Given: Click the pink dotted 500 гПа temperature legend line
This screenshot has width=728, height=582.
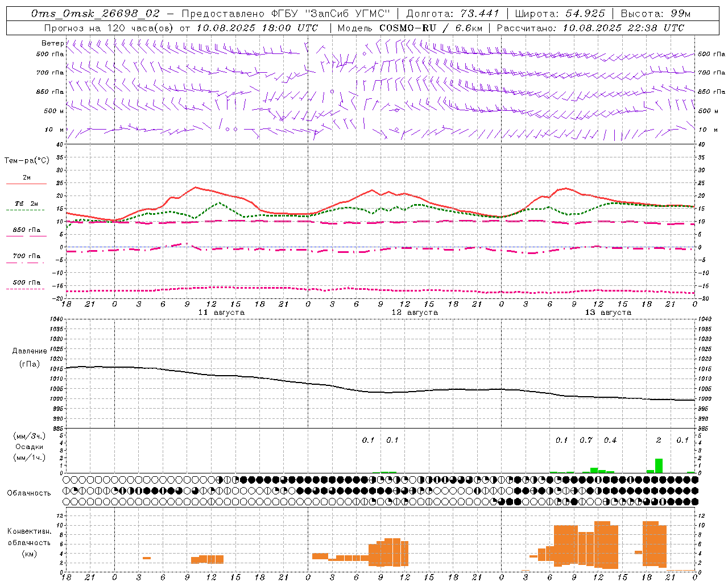Looking at the screenshot, I should click(x=25, y=289).
